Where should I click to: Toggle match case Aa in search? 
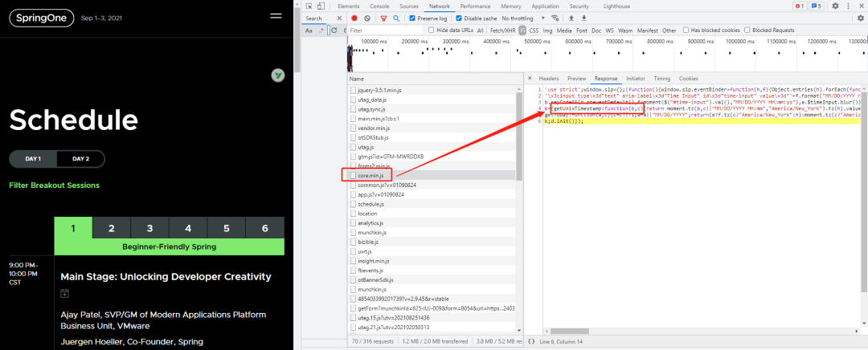tap(309, 31)
